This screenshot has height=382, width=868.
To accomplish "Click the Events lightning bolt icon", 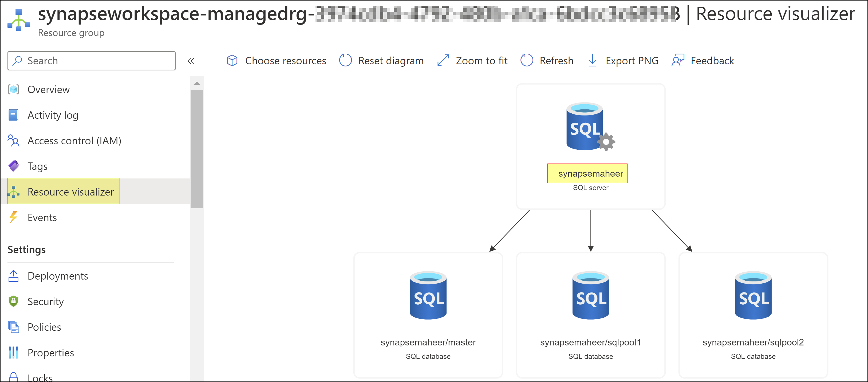I will click(14, 217).
